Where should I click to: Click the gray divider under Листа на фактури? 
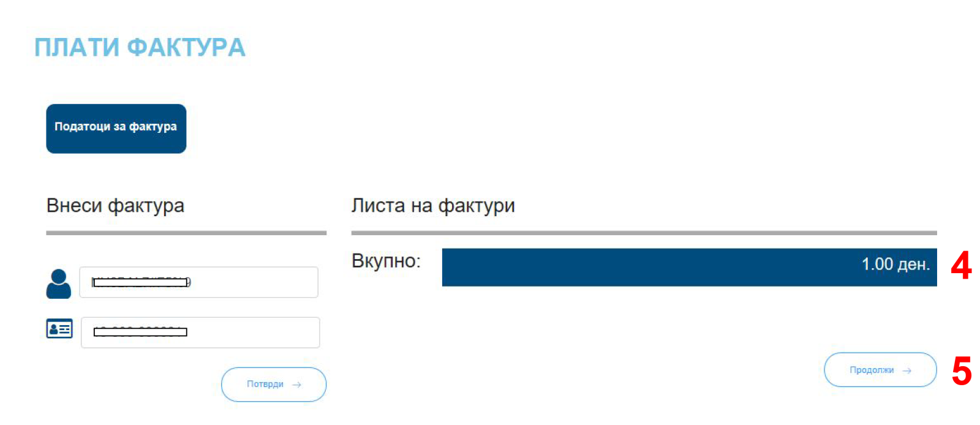(x=644, y=233)
